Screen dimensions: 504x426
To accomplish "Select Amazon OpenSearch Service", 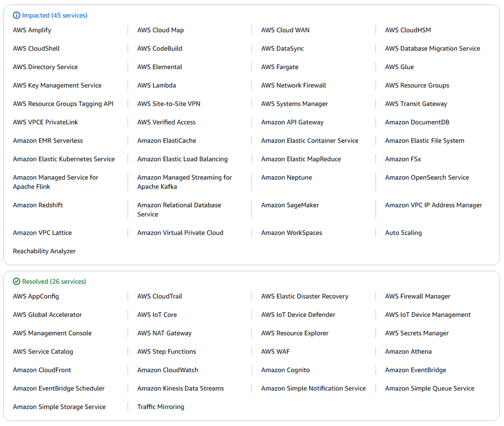I will point(427,178).
